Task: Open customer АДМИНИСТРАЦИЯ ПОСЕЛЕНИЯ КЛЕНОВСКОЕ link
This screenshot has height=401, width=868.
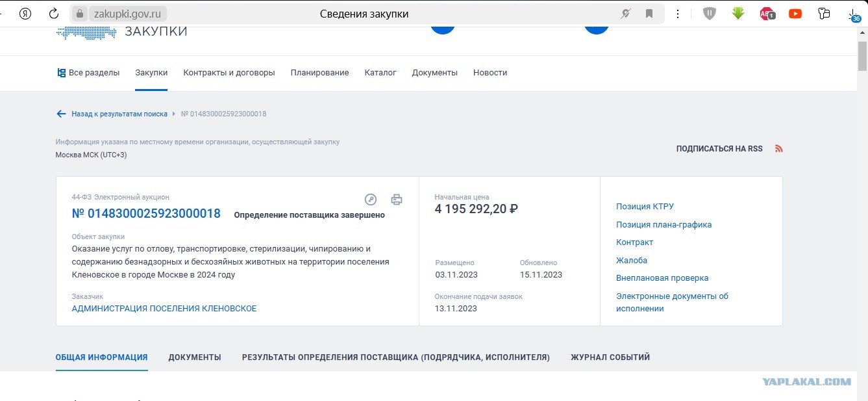Action: click(x=164, y=309)
